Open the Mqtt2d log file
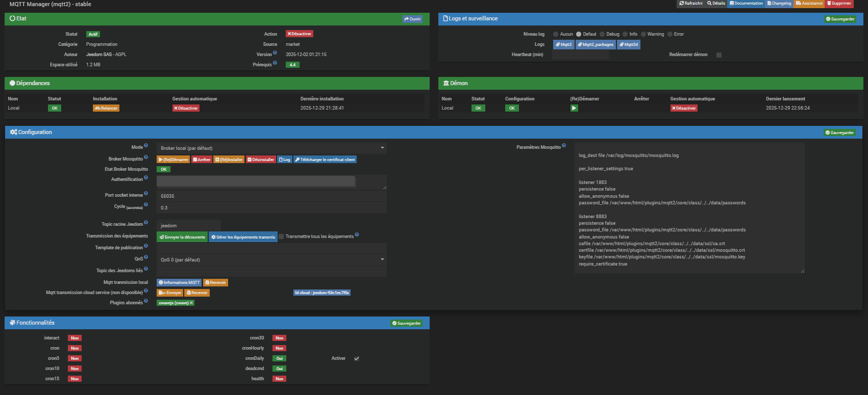The height and width of the screenshot is (395, 868). [629, 45]
